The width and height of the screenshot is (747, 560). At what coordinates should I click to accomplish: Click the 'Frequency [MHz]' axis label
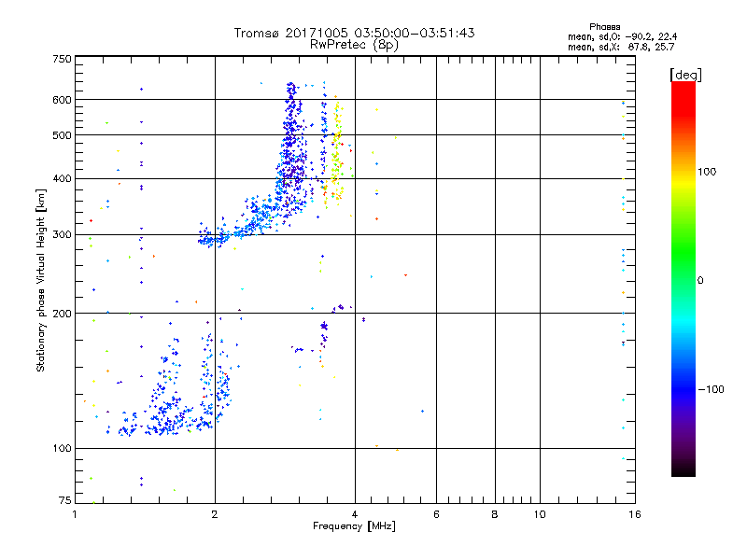pos(354,525)
